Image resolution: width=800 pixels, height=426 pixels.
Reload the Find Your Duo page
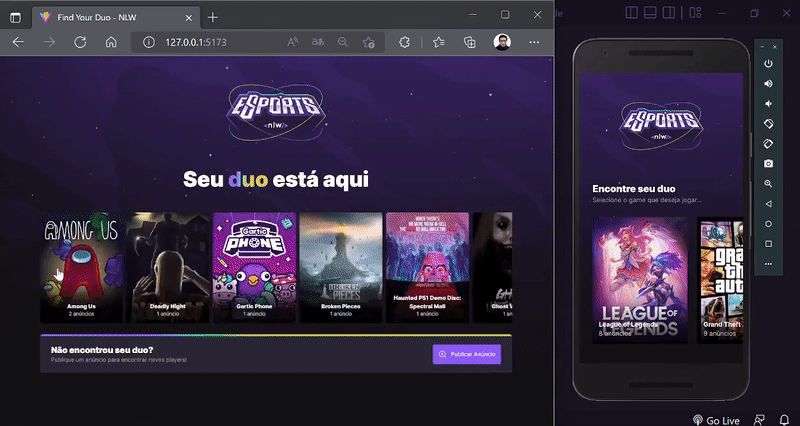pyautogui.click(x=80, y=42)
